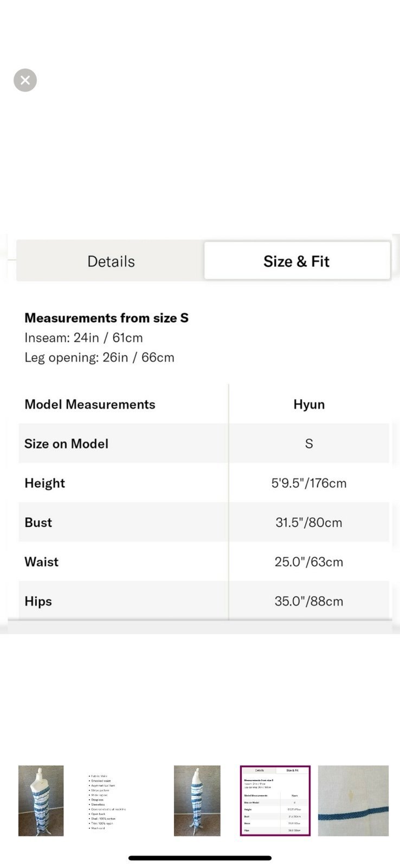Image resolution: width=400 pixels, height=868 pixels.
Task: Click the Leg opening 26in / 66cm text
Action: tap(99, 357)
